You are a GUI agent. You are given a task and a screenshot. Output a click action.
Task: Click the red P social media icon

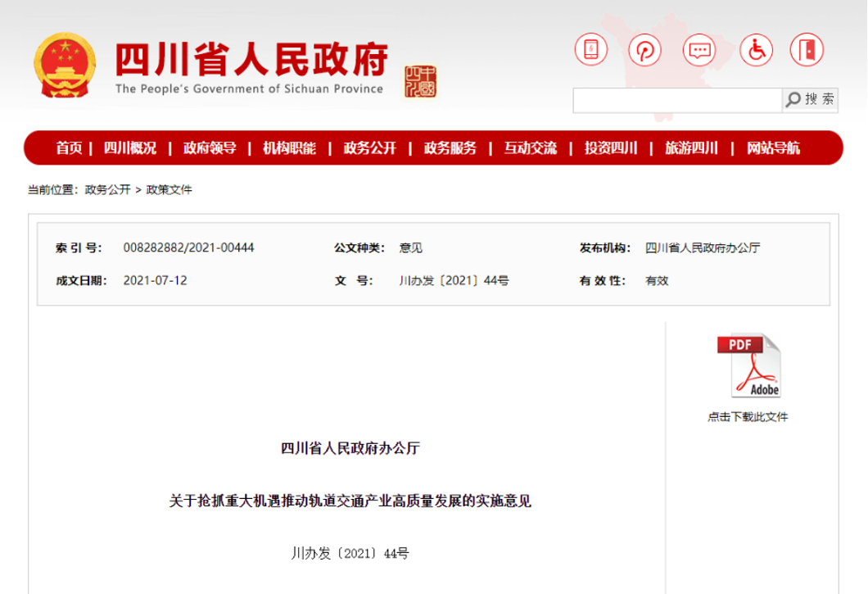[644, 51]
